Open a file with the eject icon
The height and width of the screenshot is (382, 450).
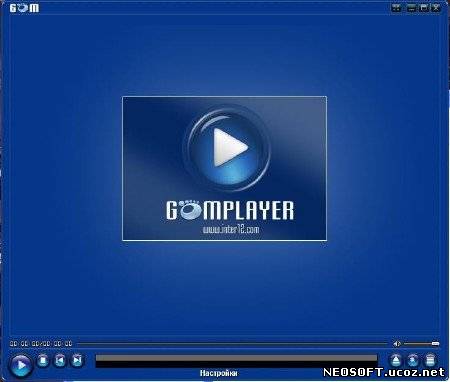point(396,360)
